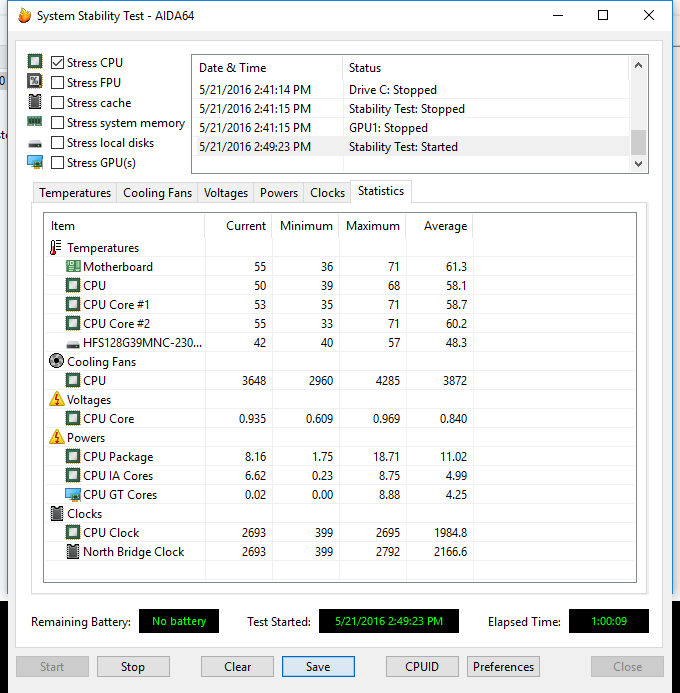Open the Voltages tab

point(226,193)
